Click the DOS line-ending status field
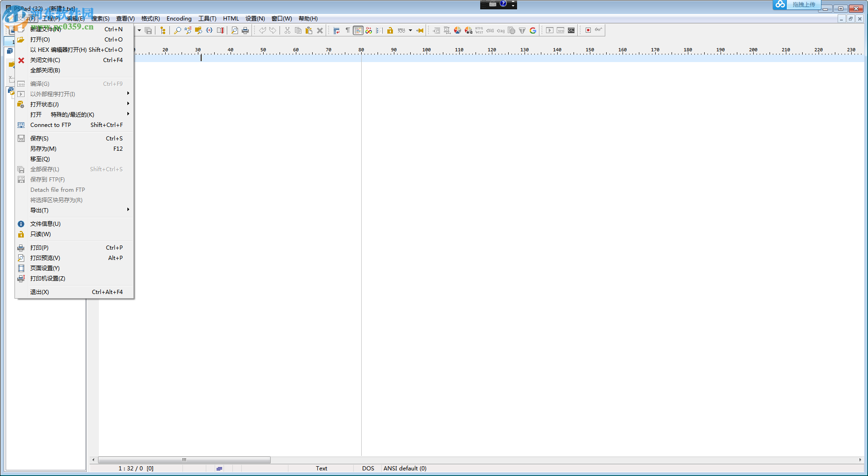This screenshot has height=476, width=868. 368,469
